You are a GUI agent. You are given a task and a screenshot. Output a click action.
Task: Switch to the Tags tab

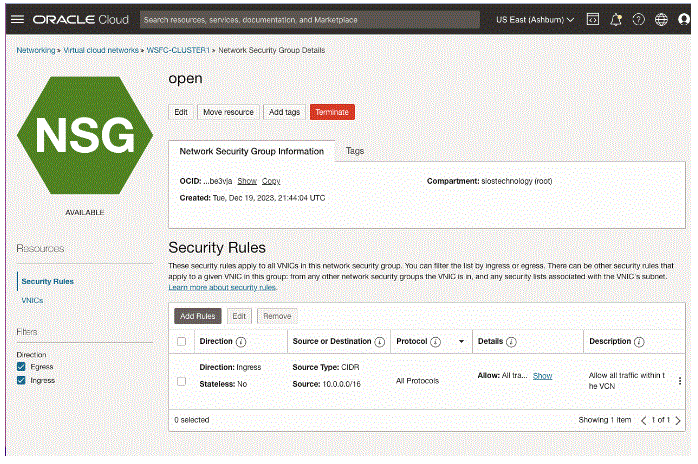(354, 151)
